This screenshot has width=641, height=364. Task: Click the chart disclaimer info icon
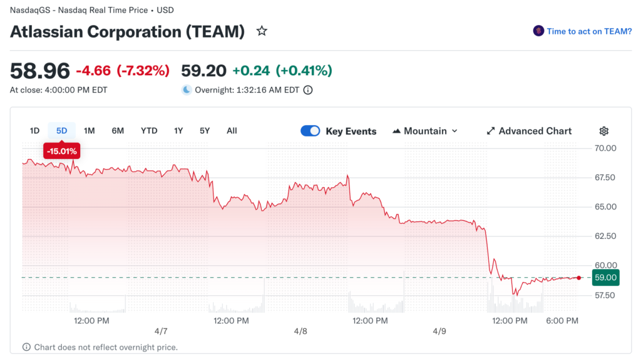click(x=26, y=347)
